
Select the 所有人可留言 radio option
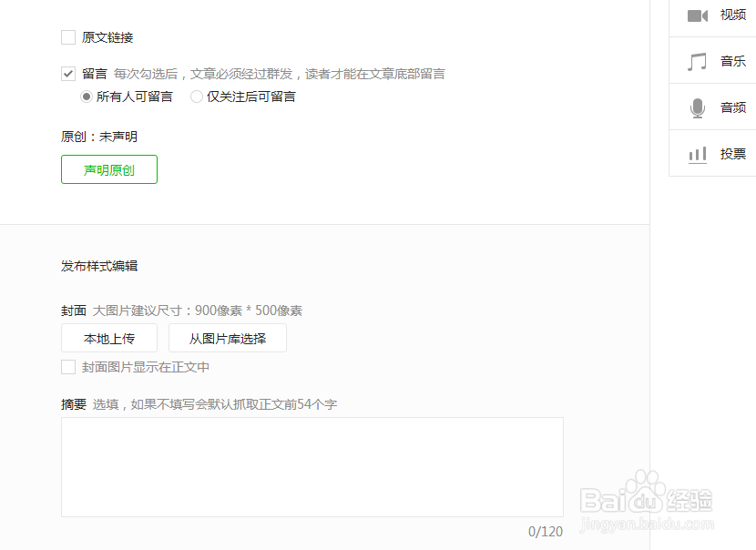[x=87, y=97]
